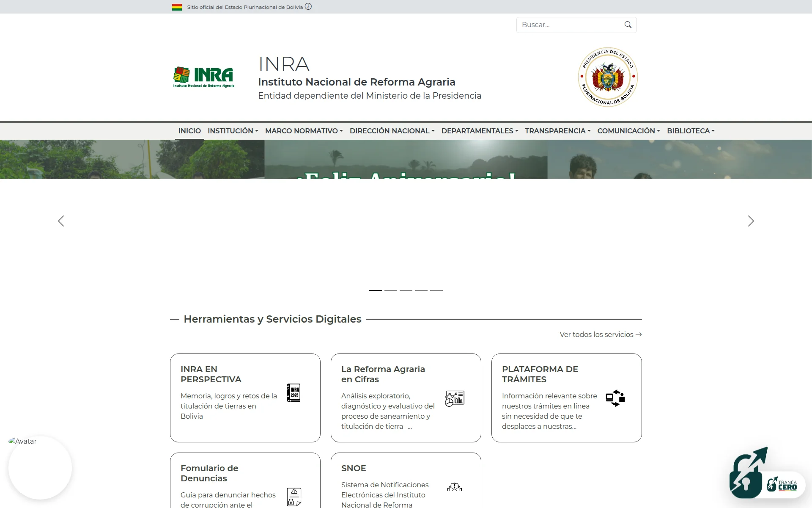Click the INRA 2025 book icon

tap(294, 392)
